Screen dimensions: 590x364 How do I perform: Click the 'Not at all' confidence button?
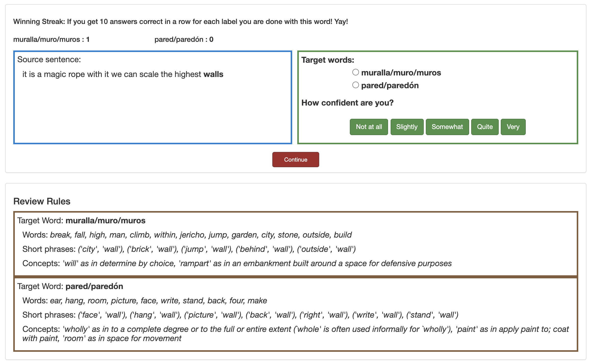(369, 127)
